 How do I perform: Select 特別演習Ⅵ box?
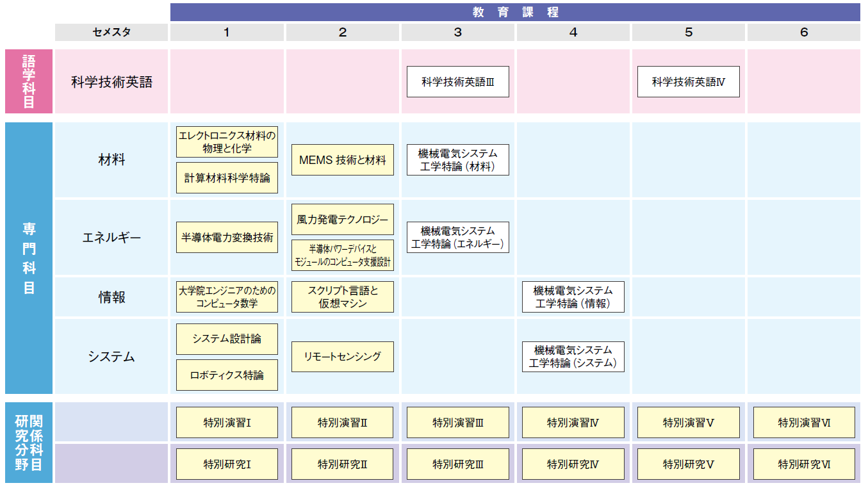pos(804,423)
